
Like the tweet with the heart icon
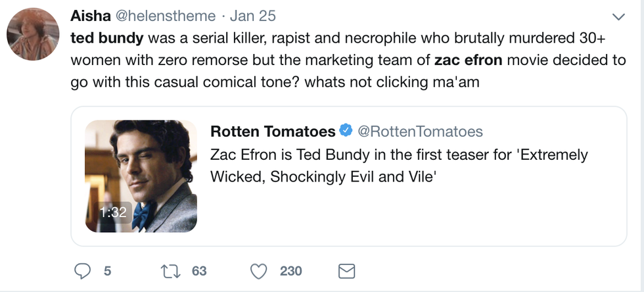[260, 271]
